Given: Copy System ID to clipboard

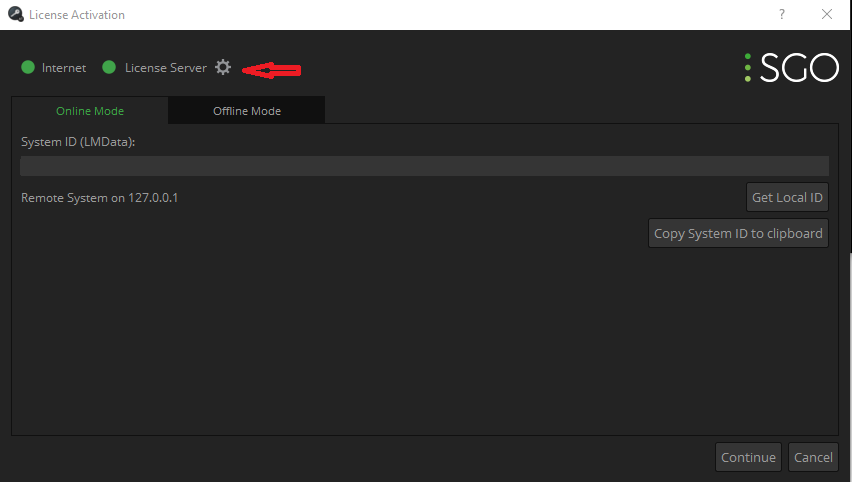Looking at the screenshot, I should pyautogui.click(x=738, y=233).
